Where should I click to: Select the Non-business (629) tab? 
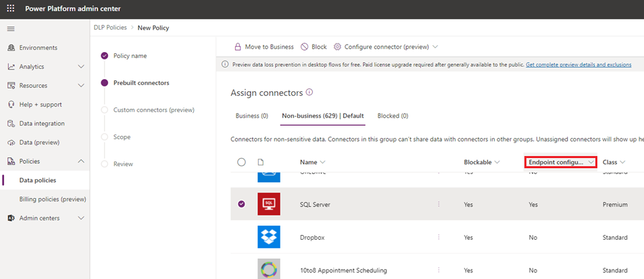pos(322,116)
